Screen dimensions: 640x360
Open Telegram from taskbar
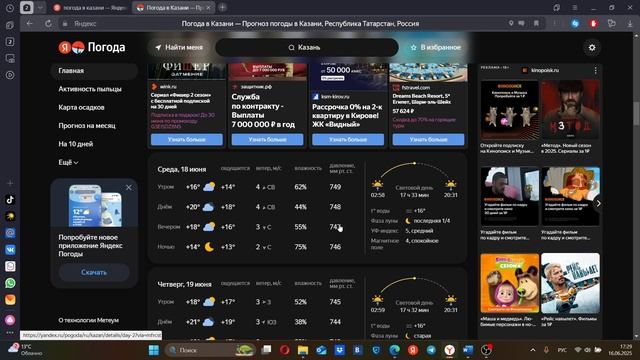431,350
